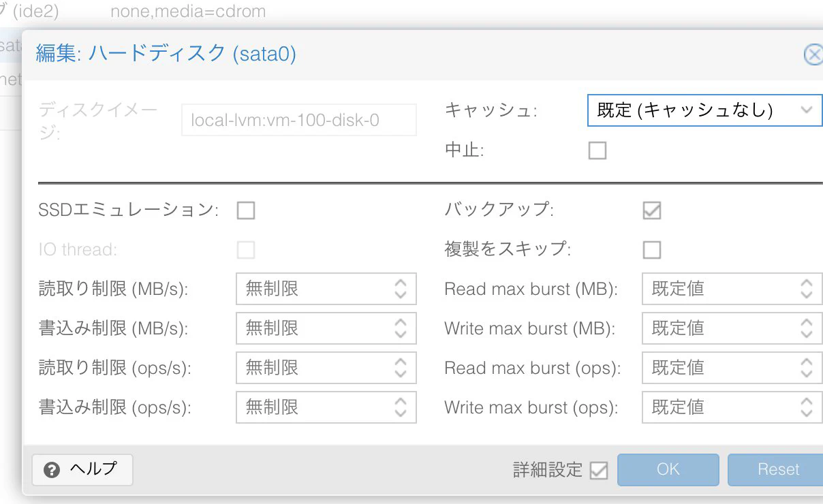Adjust 書込み制限 (MB/s) spinner arrows

tap(401, 329)
